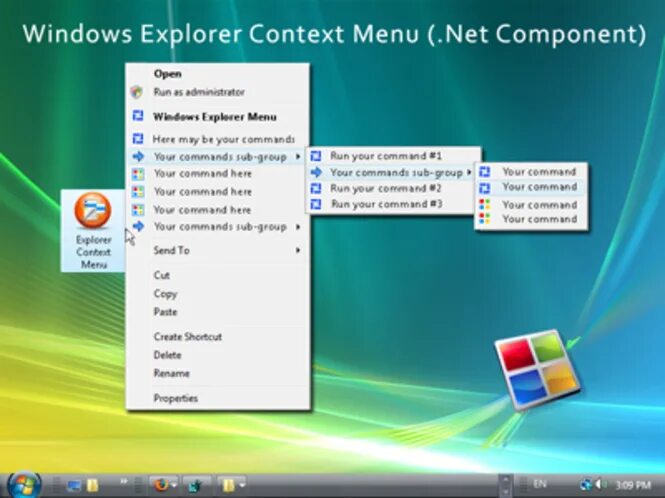This screenshot has height=498, width=665.
Task: Click the icon next to Run your command #1
Action: click(x=316, y=156)
